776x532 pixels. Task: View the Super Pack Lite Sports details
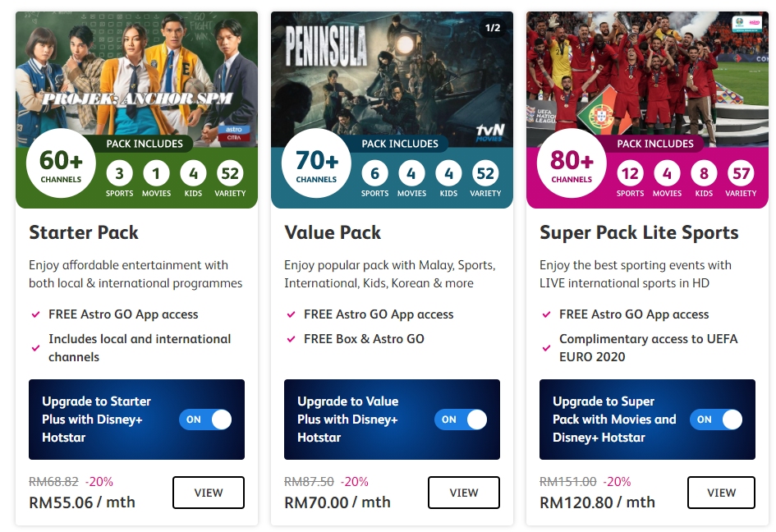tap(721, 493)
